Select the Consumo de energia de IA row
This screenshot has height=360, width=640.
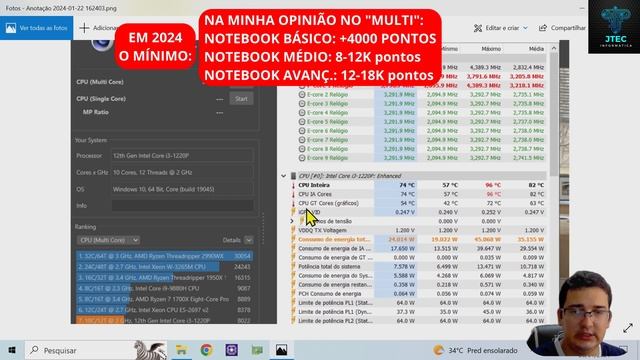[418, 248]
